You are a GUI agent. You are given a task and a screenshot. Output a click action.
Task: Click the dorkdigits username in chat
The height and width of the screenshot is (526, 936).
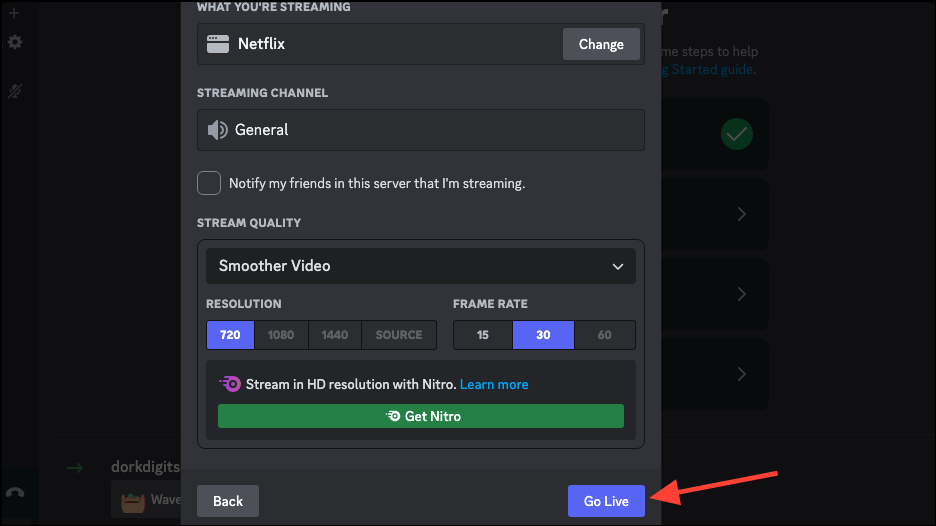point(146,466)
